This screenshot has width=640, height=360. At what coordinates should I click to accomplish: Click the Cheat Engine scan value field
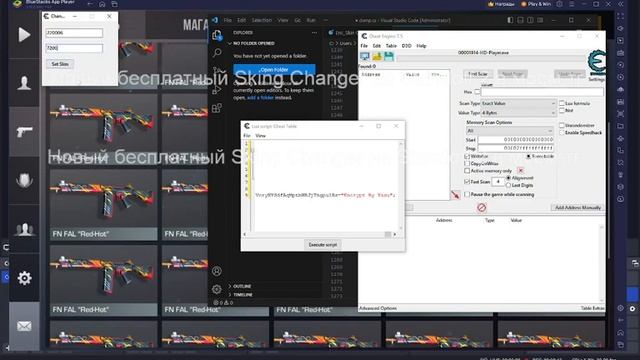coord(542,92)
